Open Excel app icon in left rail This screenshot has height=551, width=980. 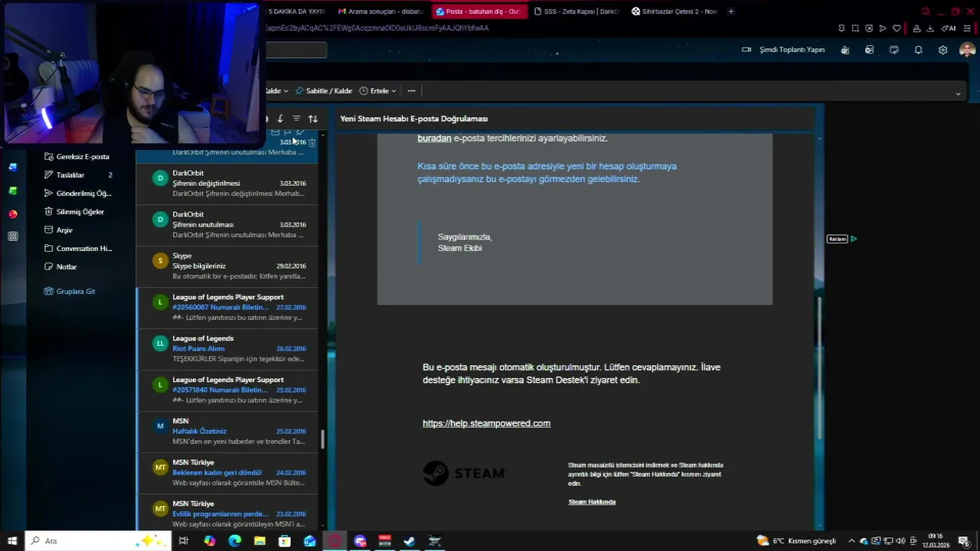(x=13, y=191)
